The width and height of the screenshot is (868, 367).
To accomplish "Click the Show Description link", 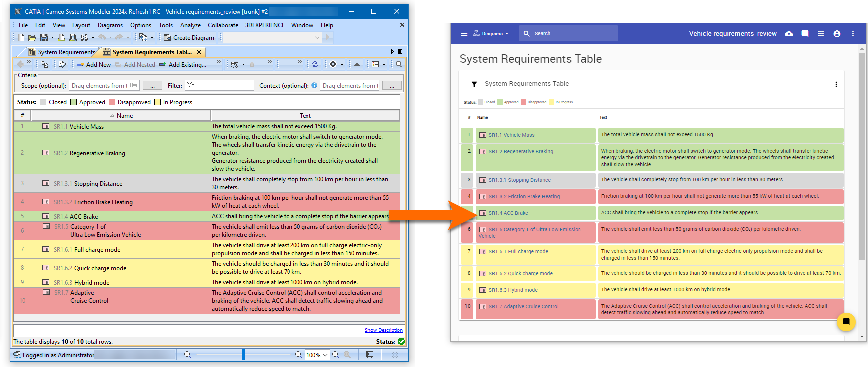I will [383, 330].
